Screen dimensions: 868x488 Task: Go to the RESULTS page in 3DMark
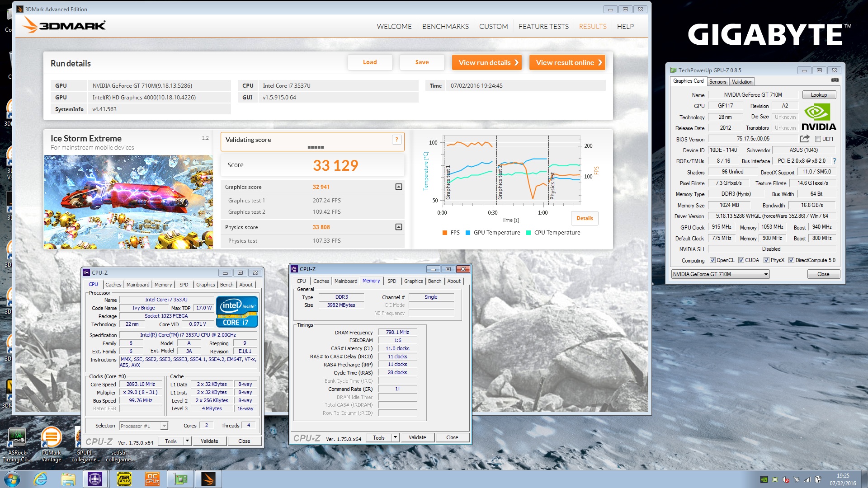[x=593, y=26]
